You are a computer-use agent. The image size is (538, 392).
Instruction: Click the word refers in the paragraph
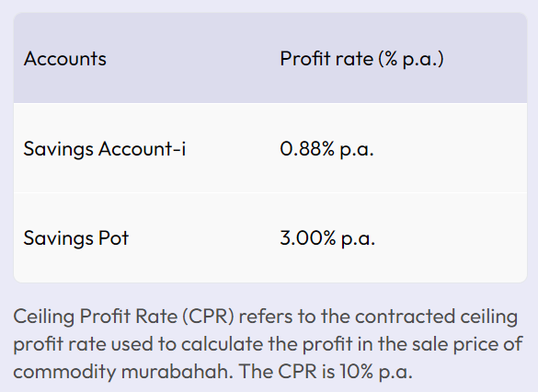(266, 317)
